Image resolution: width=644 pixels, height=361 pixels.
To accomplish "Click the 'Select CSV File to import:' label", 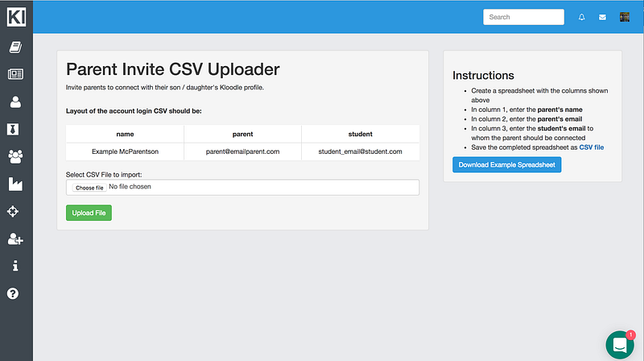I will 104,175.
